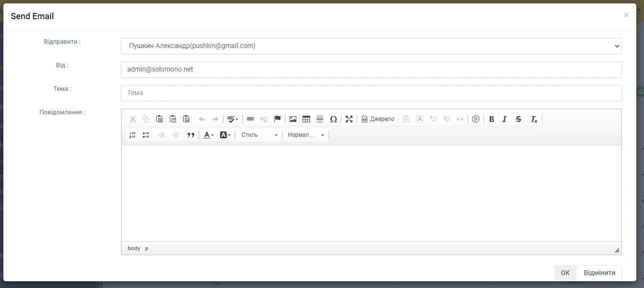The image size is (644, 288).
Task: Open the Нормал... paragraph format dropdown
Action: tap(306, 135)
